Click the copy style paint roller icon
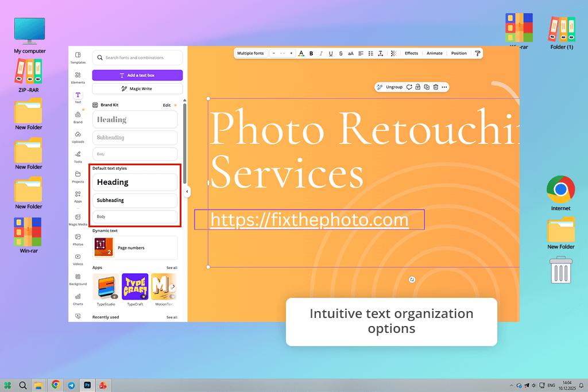Image resolution: width=588 pixels, height=392 pixels. point(477,53)
